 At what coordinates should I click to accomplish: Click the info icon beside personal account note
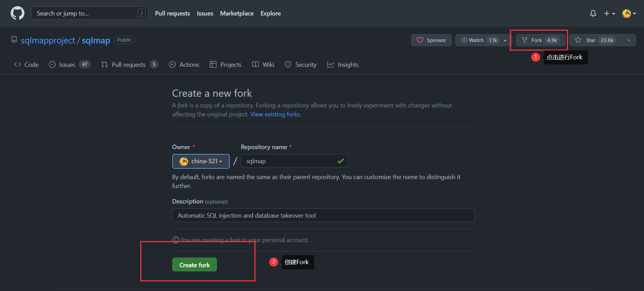pyautogui.click(x=176, y=240)
